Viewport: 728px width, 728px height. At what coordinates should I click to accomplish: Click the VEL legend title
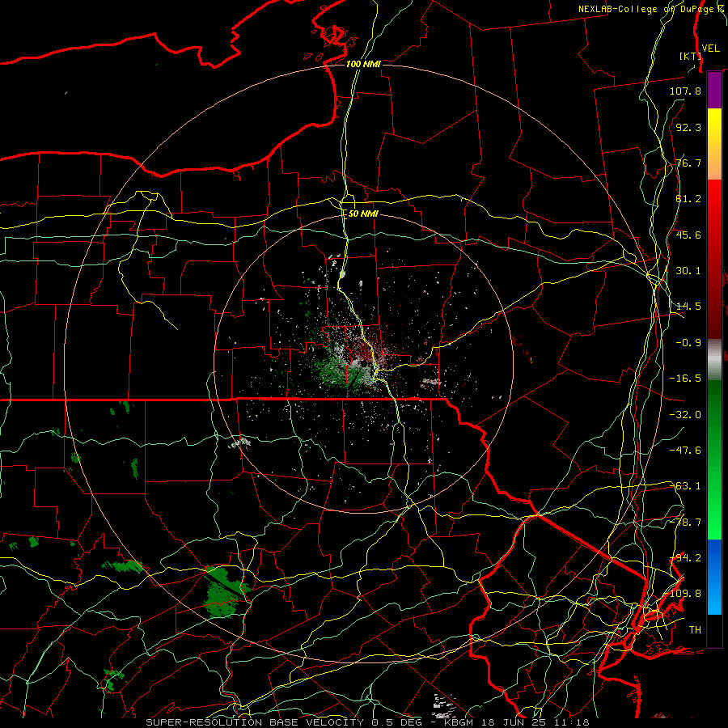click(x=710, y=49)
